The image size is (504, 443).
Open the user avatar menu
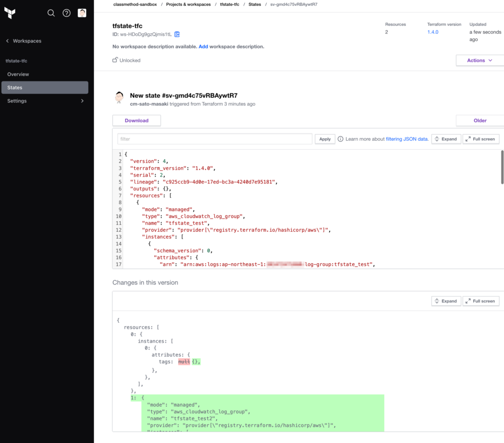(x=82, y=13)
